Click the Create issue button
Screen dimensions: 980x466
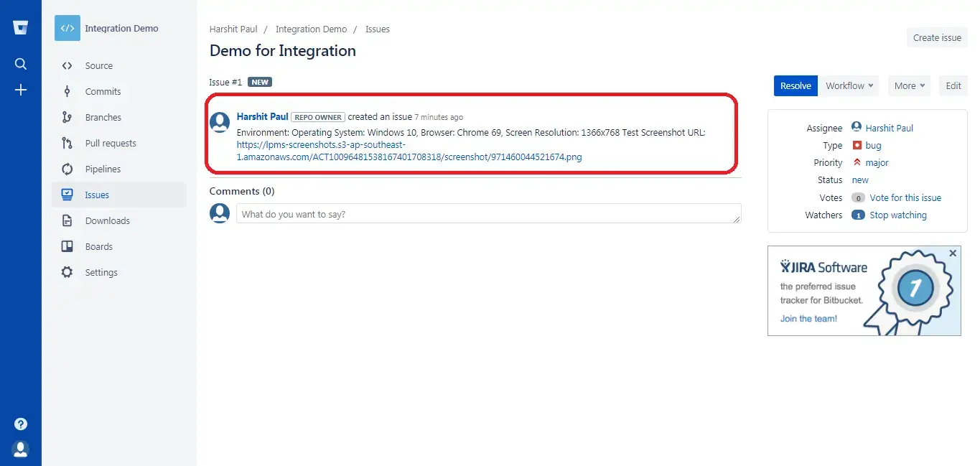(936, 37)
